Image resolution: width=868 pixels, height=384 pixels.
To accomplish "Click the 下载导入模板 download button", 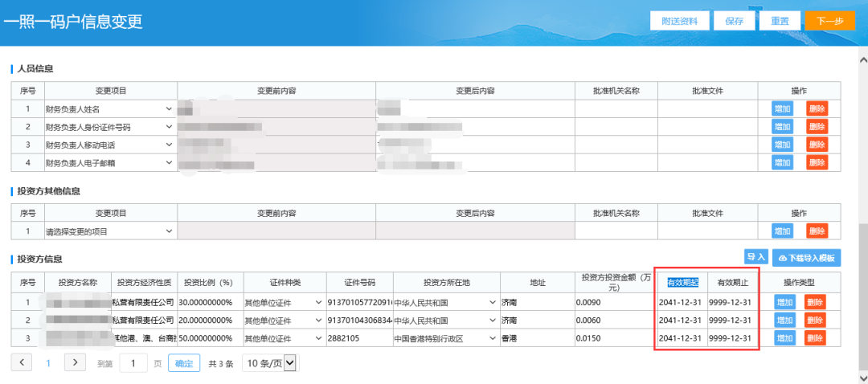I will point(806,258).
